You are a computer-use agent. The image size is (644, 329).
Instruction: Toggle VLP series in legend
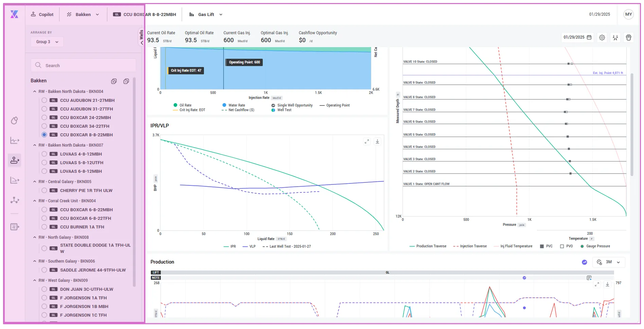249,247
